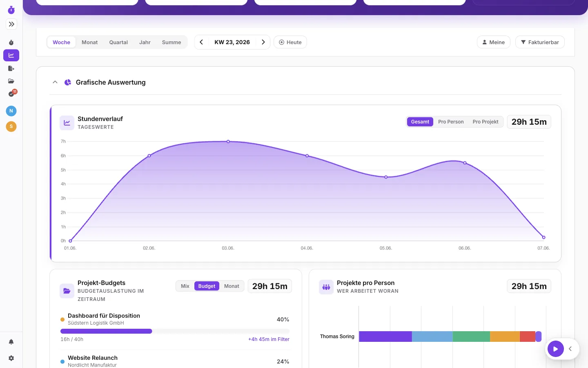Click the Dashboard für Disposition budget progress bar

point(175,331)
